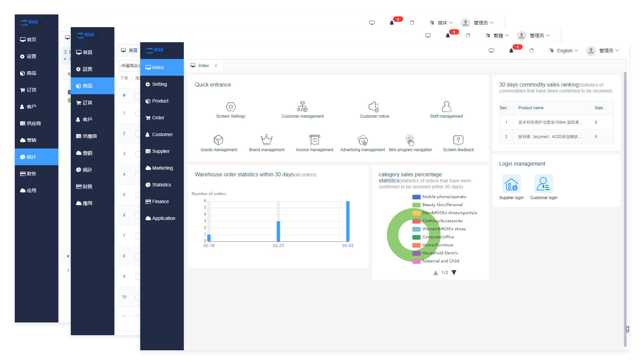Open the Marketing menu in the English sidebar

pyautogui.click(x=162, y=168)
